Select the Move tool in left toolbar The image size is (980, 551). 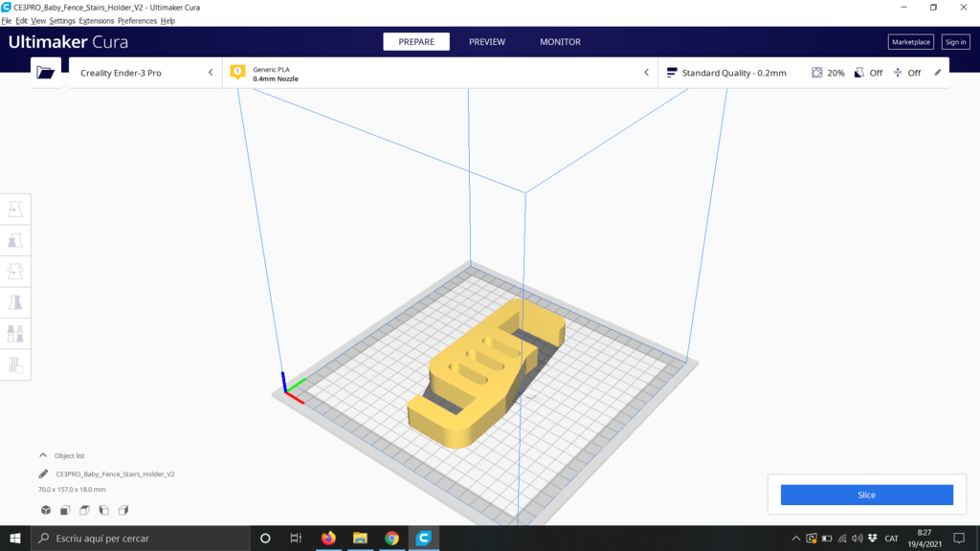pos(15,209)
